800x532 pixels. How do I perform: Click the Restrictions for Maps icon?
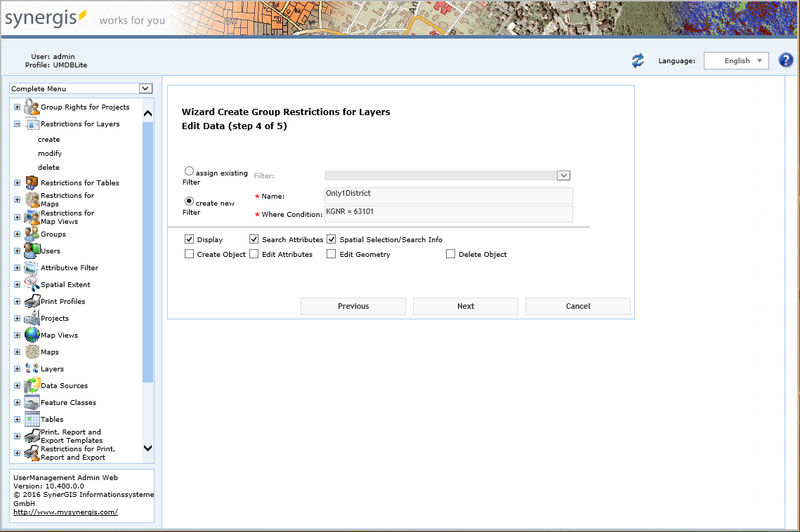coord(31,199)
